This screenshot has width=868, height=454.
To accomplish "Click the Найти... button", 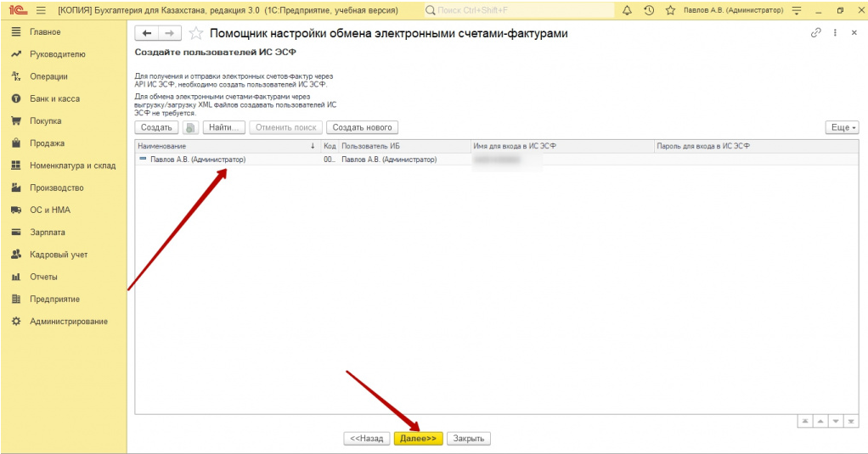I will click(x=223, y=127).
